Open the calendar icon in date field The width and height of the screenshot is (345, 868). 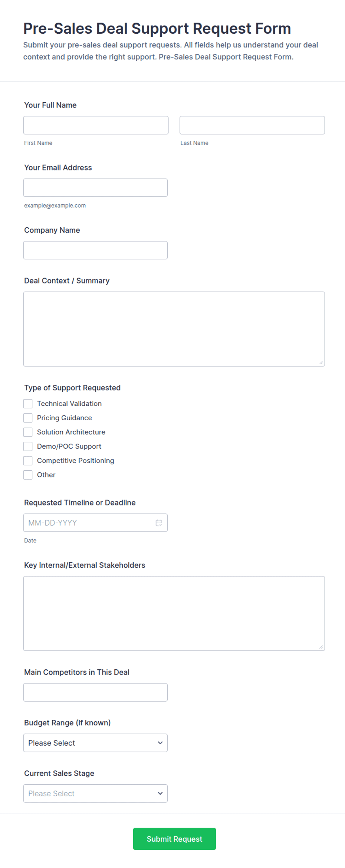pos(159,523)
